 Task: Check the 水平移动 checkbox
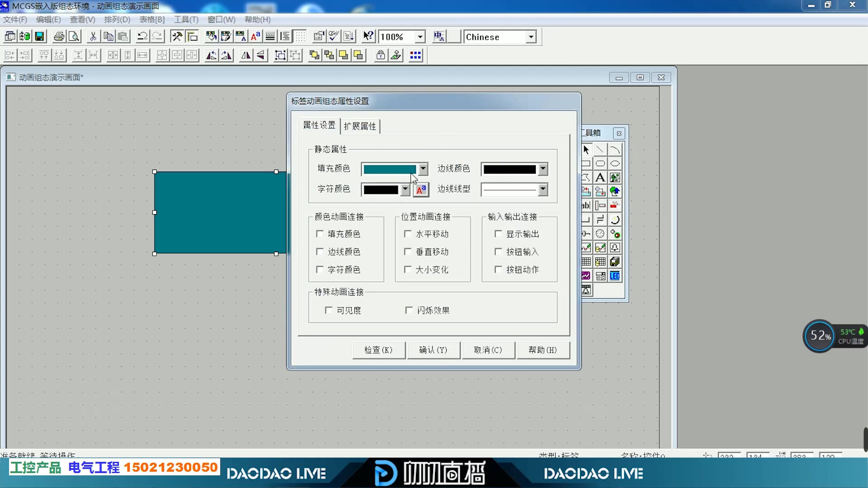tap(408, 234)
